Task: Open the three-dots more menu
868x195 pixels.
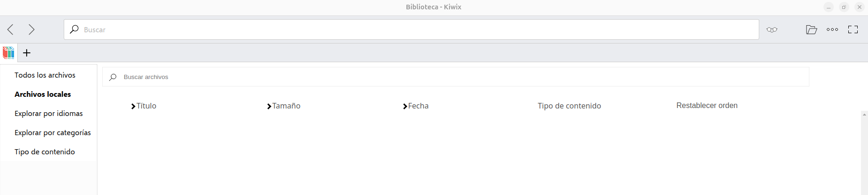Action: coord(832,29)
